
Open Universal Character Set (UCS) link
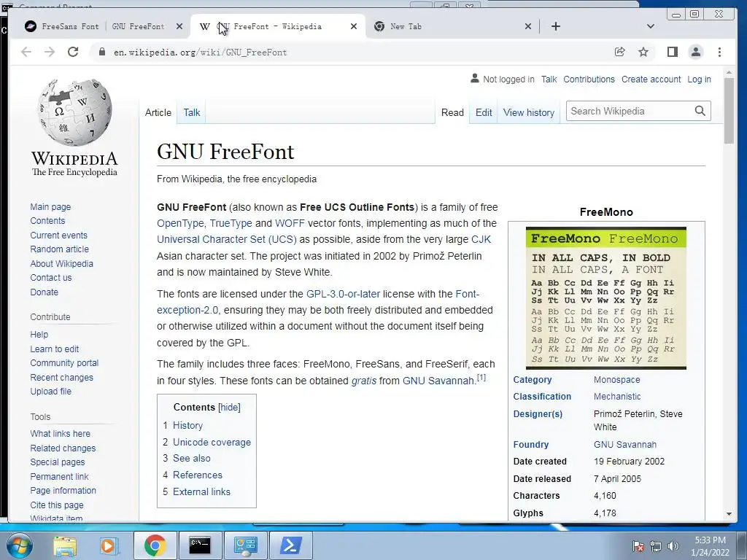(227, 239)
